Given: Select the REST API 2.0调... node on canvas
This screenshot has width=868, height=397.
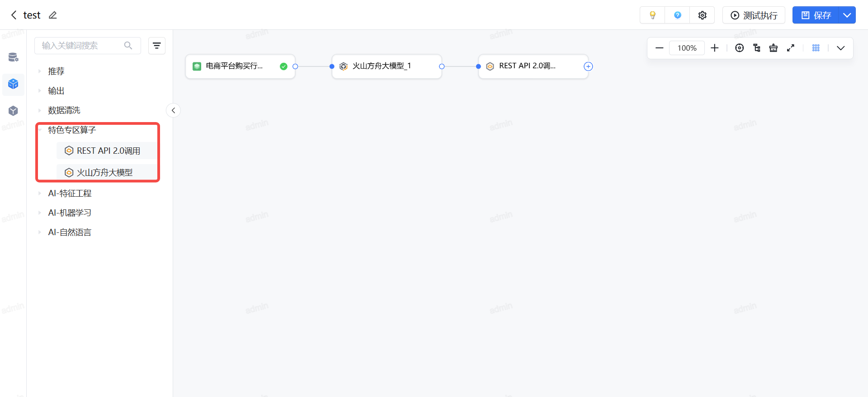Looking at the screenshot, I should tap(533, 66).
